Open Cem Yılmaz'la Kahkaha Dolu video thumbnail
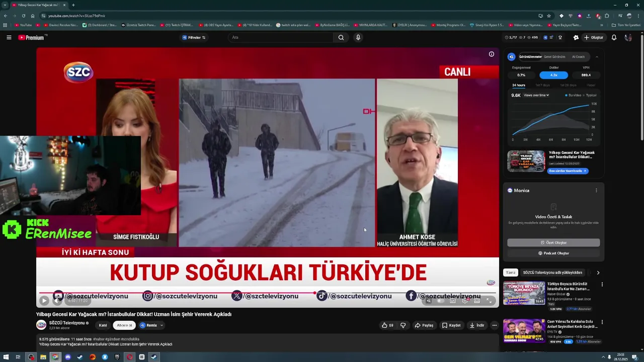 (x=524, y=330)
